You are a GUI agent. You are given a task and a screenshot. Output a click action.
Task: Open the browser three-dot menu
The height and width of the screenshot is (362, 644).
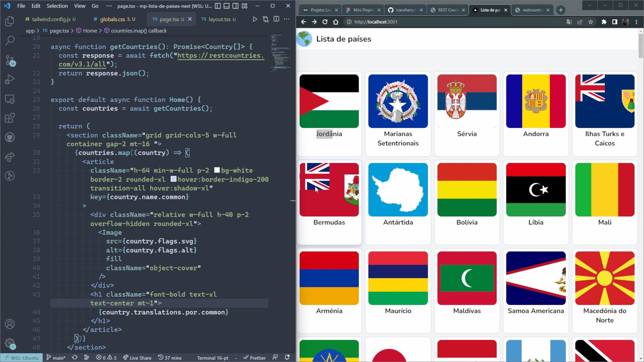636,22
